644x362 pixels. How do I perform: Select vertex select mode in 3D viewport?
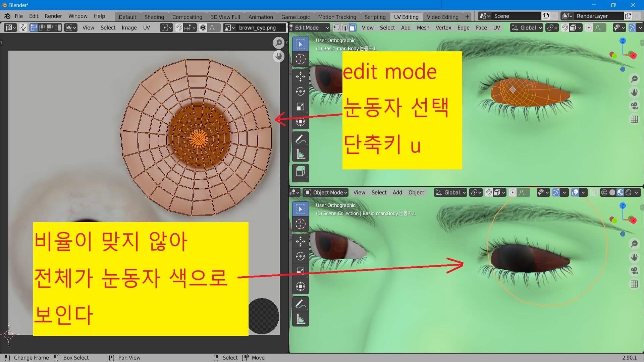(336, 27)
